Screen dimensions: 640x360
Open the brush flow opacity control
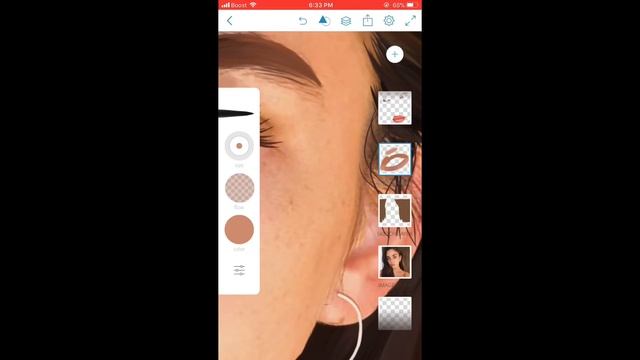click(x=239, y=188)
